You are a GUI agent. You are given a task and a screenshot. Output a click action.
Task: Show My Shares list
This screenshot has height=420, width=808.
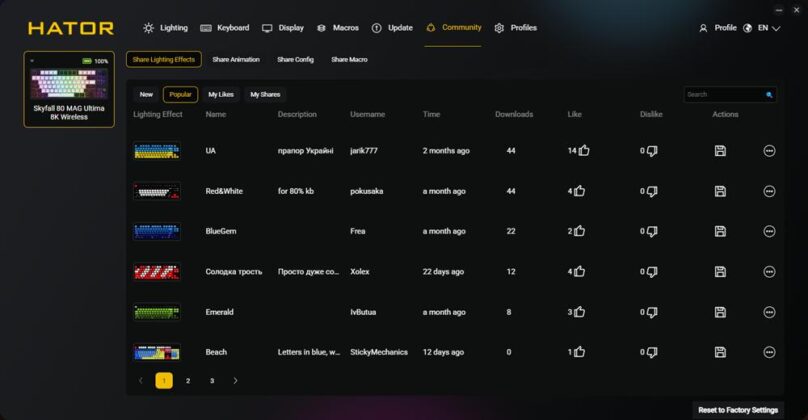(x=265, y=95)
